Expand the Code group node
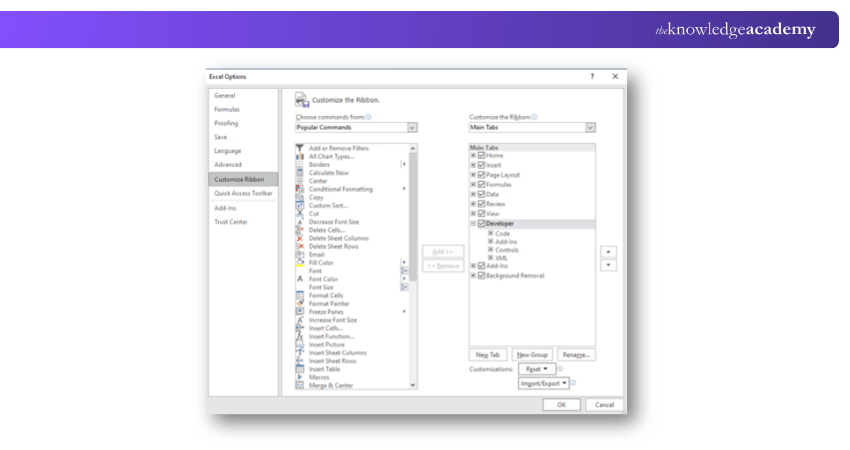 [x=491, y=233]
